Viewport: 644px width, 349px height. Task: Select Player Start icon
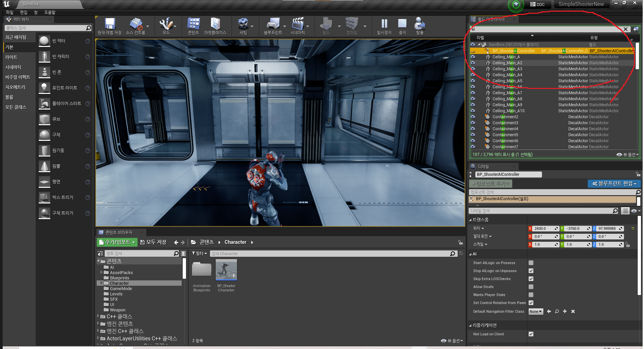pos(44,104)
